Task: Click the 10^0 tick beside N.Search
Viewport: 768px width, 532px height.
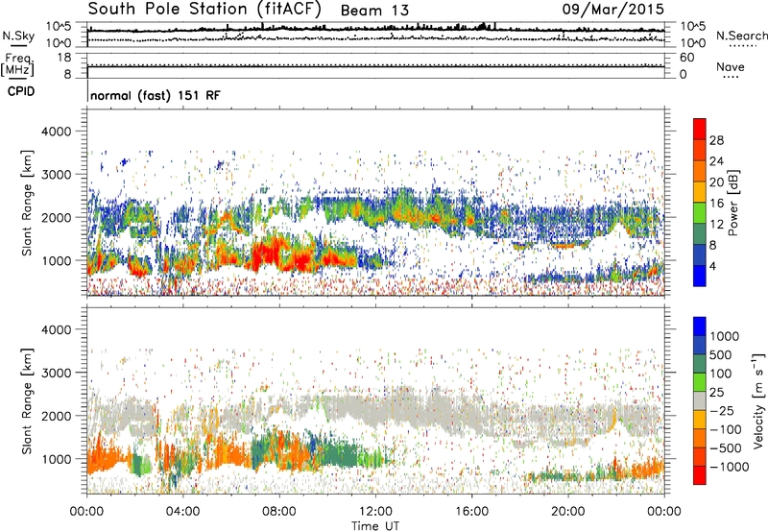Action: 693,43
